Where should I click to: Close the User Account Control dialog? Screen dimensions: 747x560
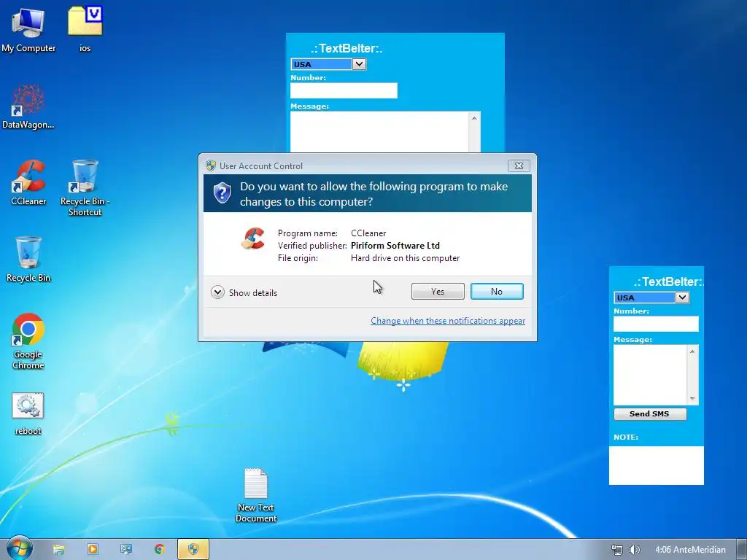coord(519,166)
